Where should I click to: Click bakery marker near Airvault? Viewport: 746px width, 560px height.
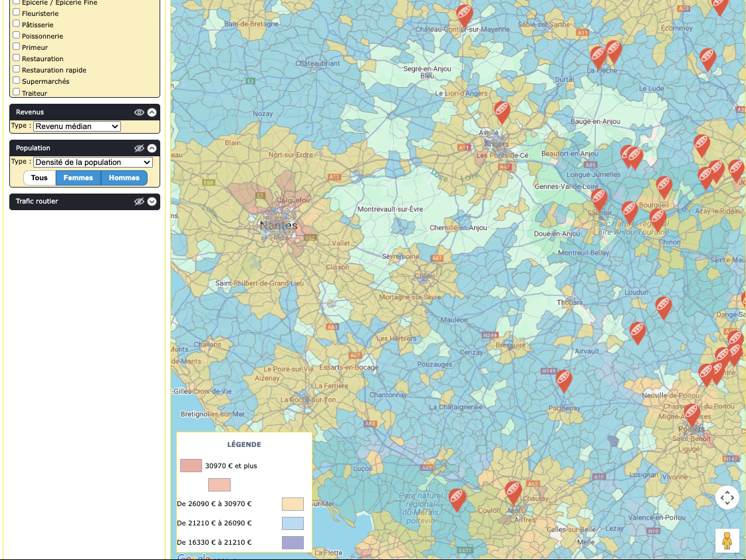click(x=638, y=332)
